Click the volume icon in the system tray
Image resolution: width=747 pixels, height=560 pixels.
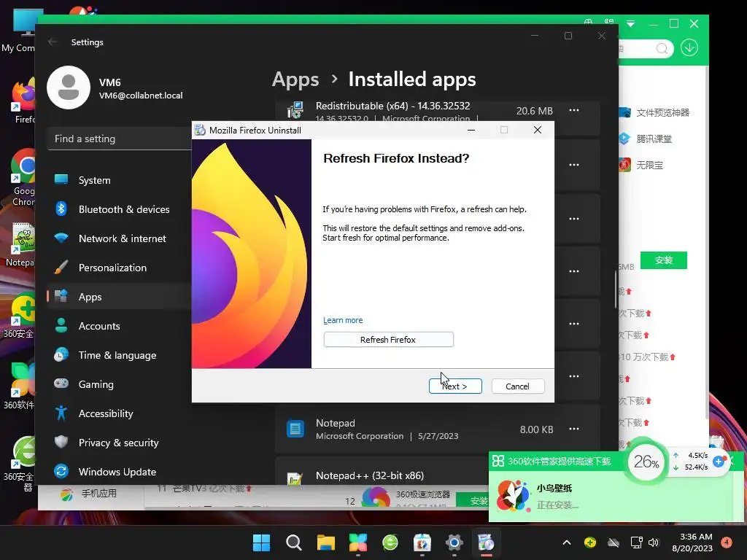[x=654, y=542]
